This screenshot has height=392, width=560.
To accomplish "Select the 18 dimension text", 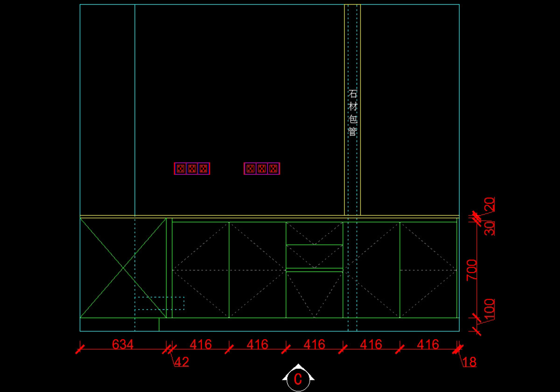I will (469, 362).
